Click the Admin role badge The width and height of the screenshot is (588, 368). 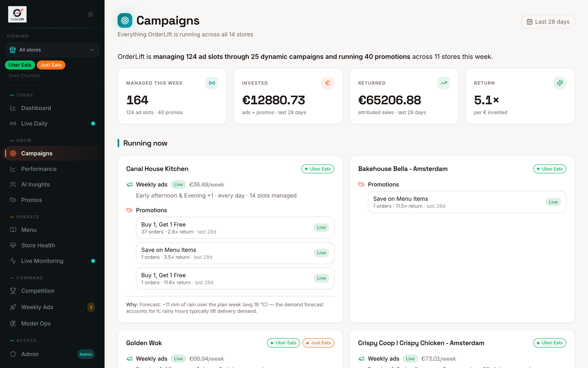coord(86,354)
